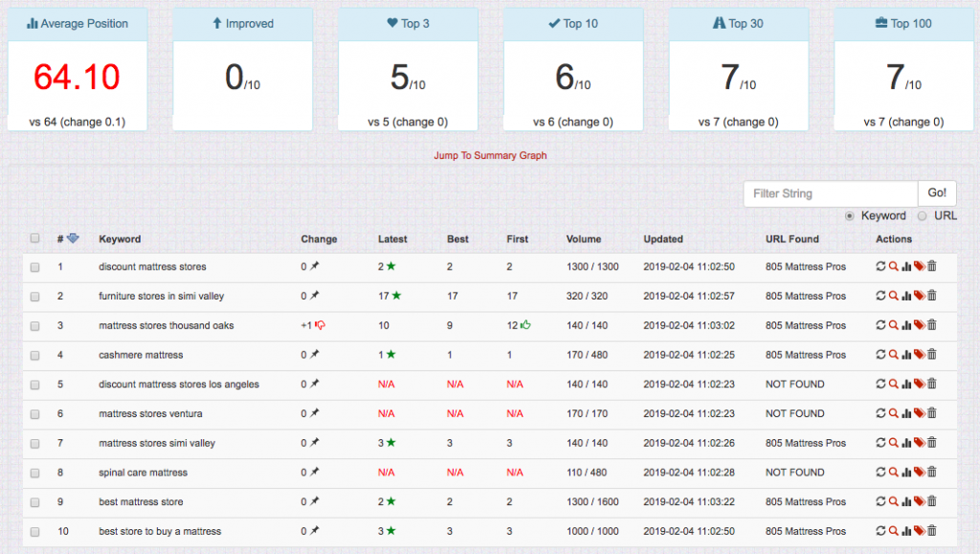Tick checkbox for mattress stores thousand oaks
The image size is (980, 554).
(34, 325)
